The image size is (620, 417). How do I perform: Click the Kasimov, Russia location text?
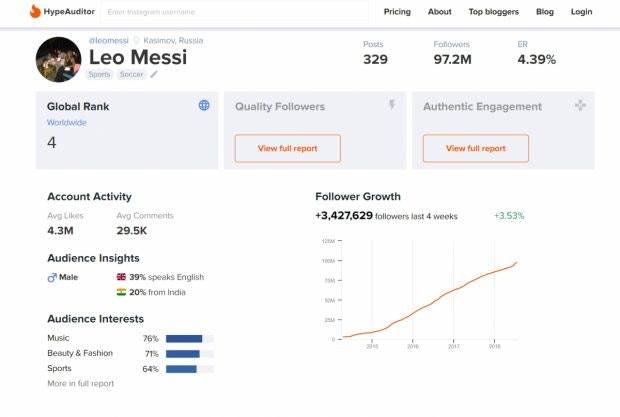pos(173,40)
